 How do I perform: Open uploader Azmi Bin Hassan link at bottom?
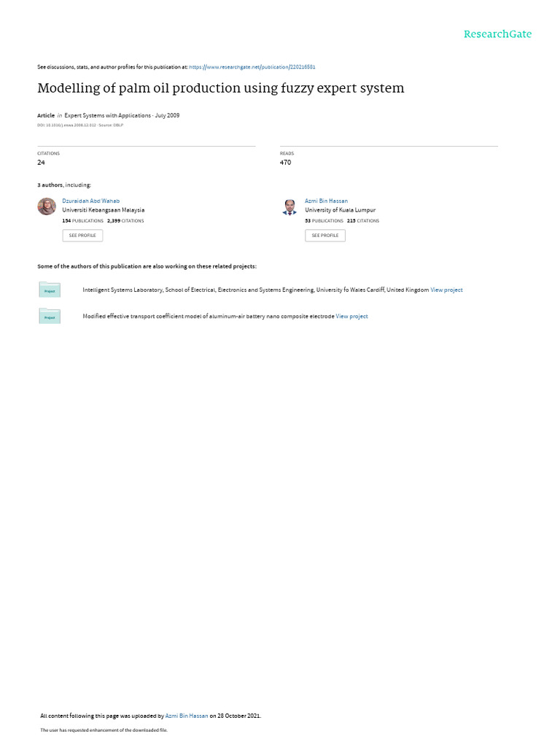click(187, 716)
